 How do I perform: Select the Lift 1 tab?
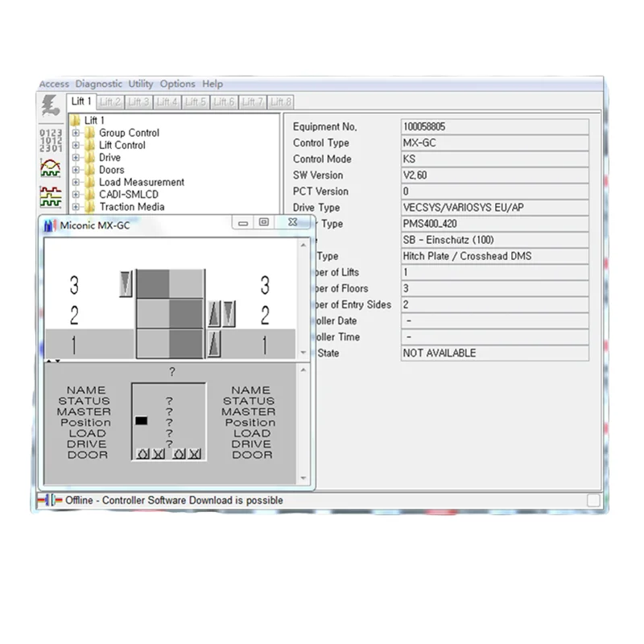[x=81, y=101]
